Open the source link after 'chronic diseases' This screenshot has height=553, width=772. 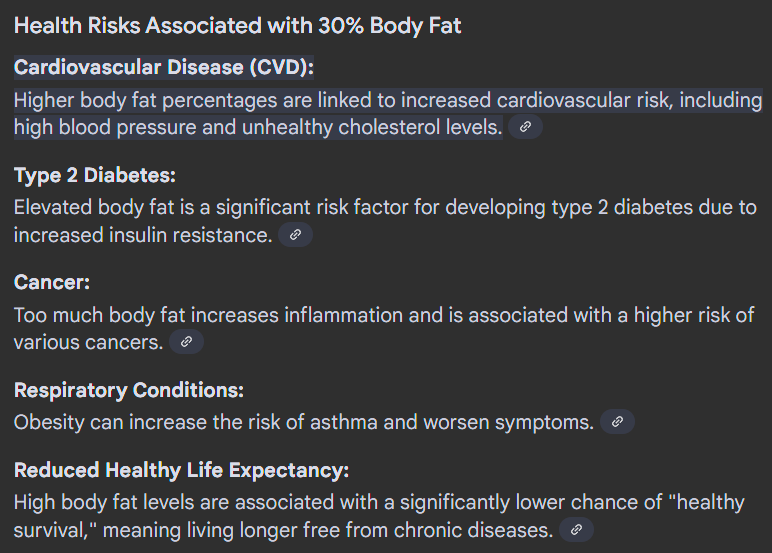(x=577, y=529)
